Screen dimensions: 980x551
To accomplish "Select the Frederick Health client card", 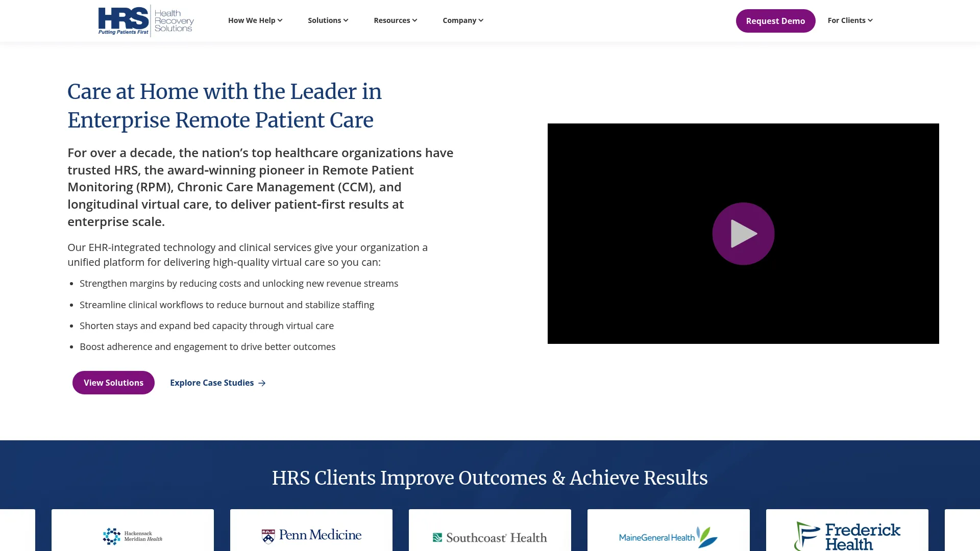I will coord(847,530).
